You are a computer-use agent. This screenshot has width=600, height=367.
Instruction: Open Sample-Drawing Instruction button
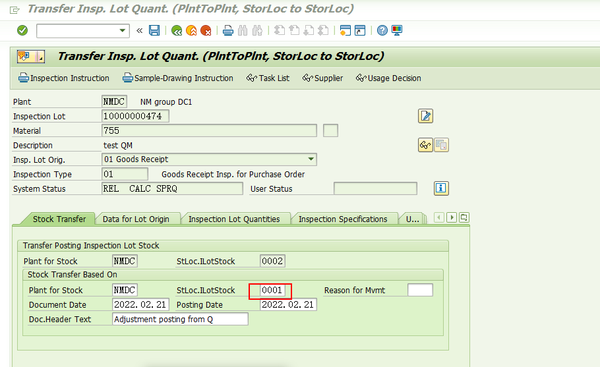pos(178,78)
